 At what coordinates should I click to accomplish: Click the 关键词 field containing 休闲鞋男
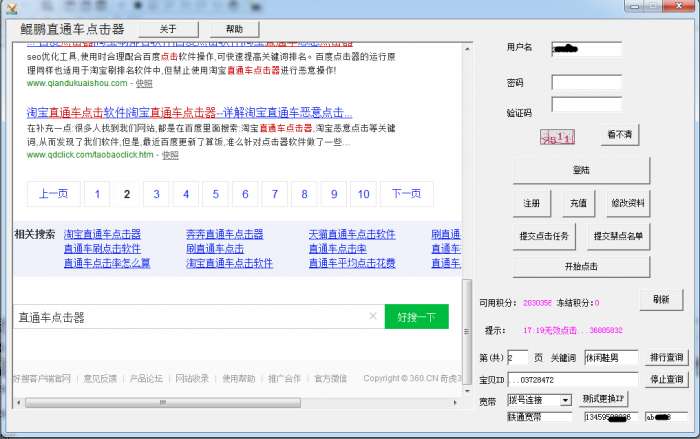(611, 358)
